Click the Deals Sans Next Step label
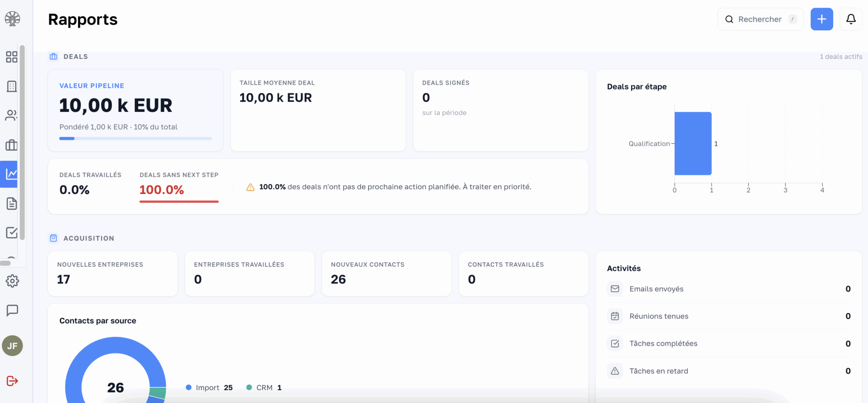 (x=179, y=175)
